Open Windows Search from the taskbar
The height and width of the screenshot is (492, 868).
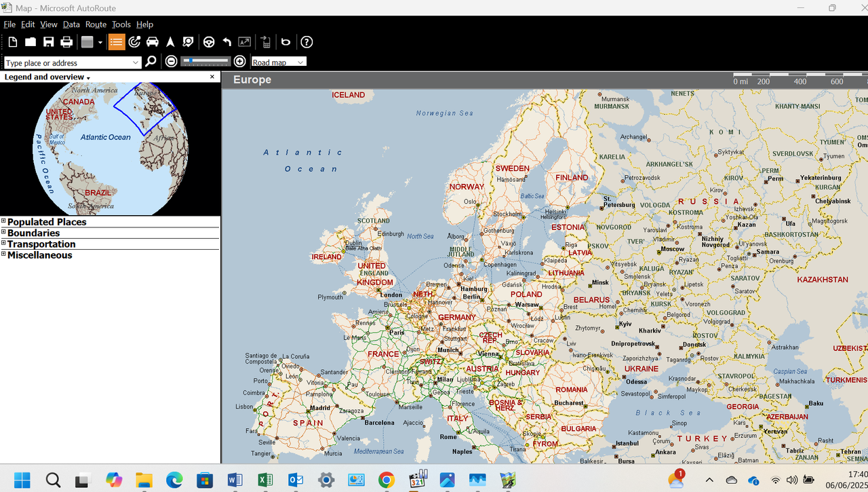pyautogui.click(x=53, y=480)
